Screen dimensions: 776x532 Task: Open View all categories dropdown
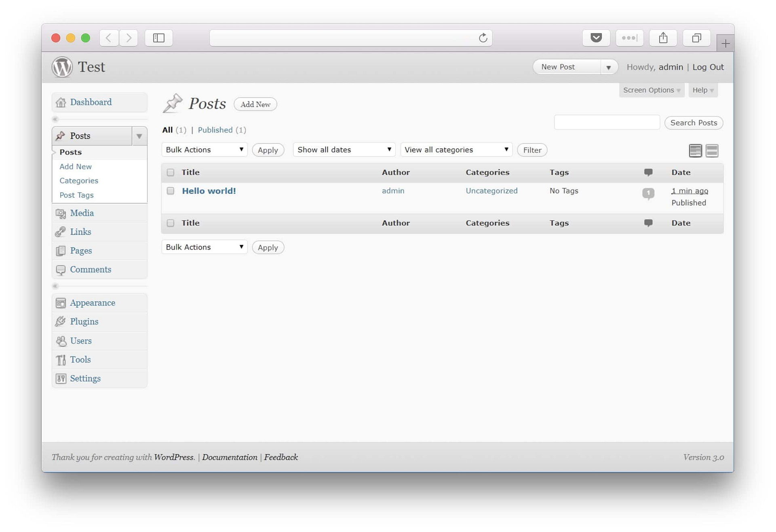point(456,150)
